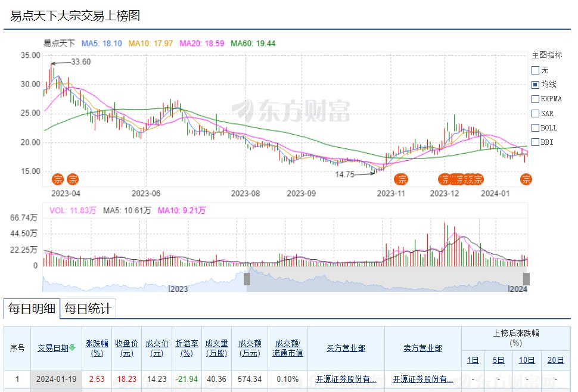Screen dimensions: 578x392
Task: Click the MA60: 19.44 legend label
Action: 253,43
